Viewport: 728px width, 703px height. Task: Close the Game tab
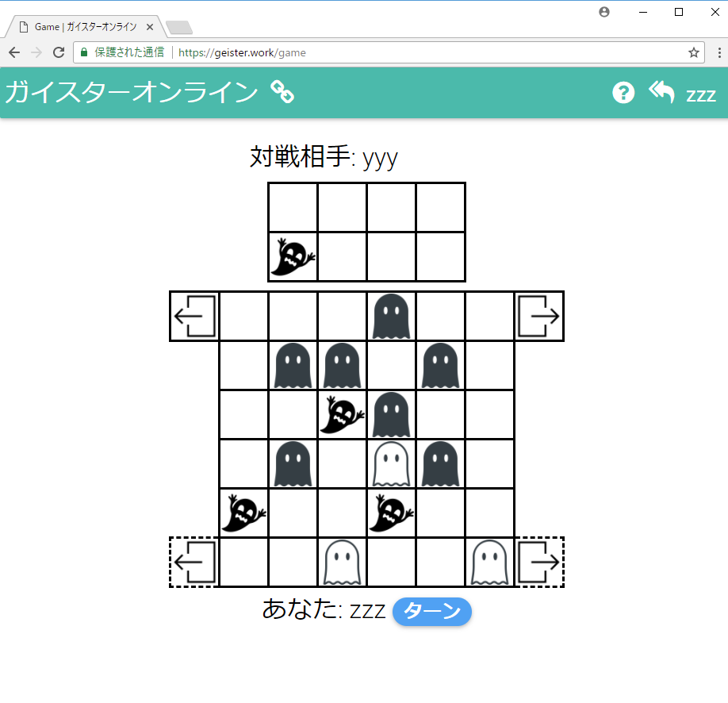(150, 27)
